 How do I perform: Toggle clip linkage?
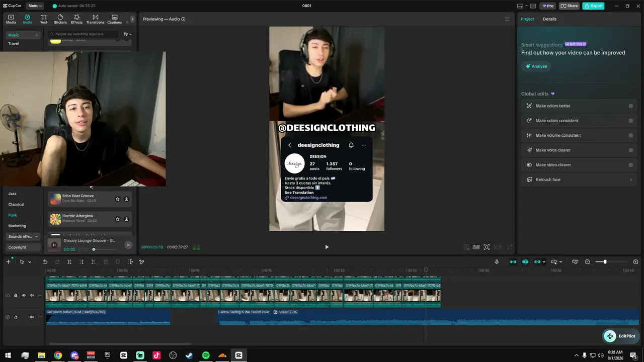coord(537,262)
